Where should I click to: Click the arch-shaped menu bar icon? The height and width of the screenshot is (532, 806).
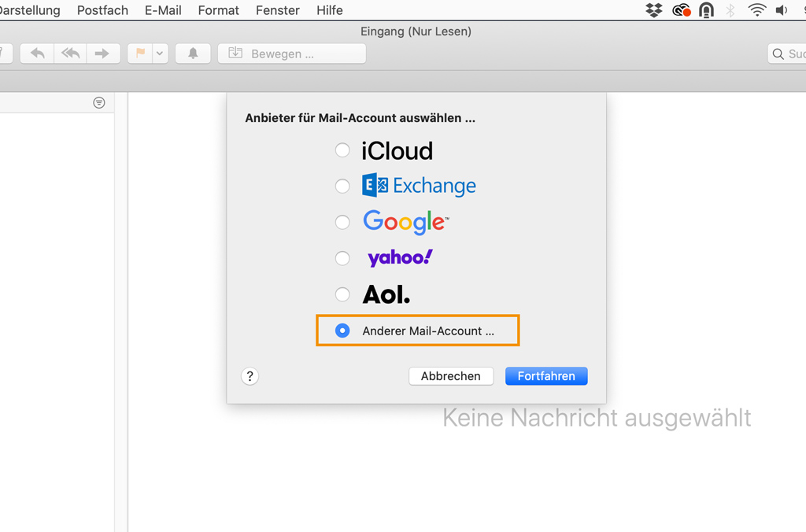click(707, 10)
